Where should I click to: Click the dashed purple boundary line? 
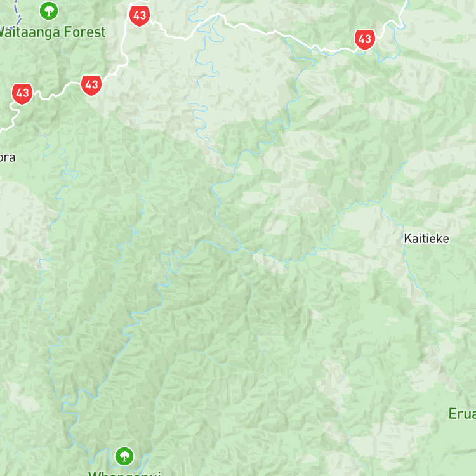pyautogui.click(x=18, y=13)
